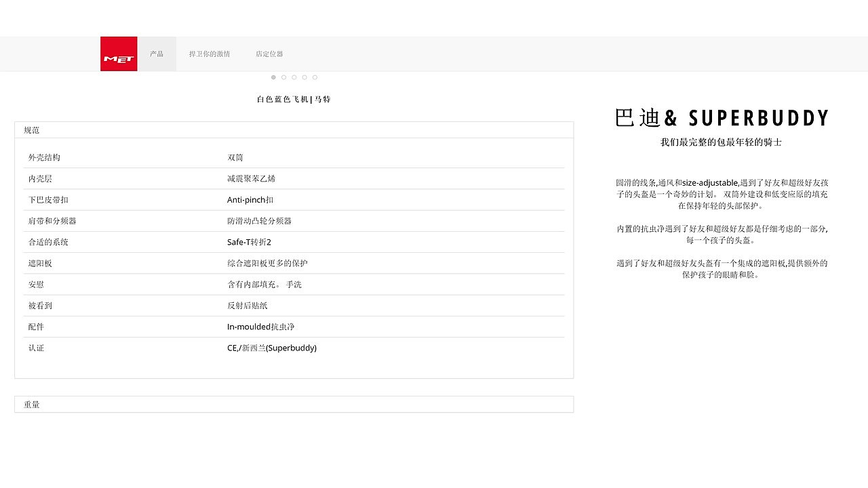Image resolution: width=868 pixels, height=488 pixels.
Task: Click the 反射后贴纸 value
Action: tap(248, 306)
